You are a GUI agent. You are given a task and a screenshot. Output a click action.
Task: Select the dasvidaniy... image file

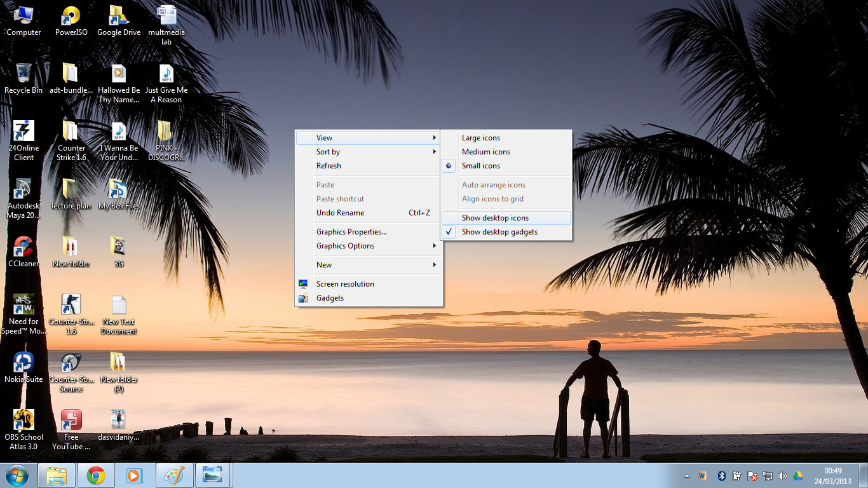click(119, 426)
